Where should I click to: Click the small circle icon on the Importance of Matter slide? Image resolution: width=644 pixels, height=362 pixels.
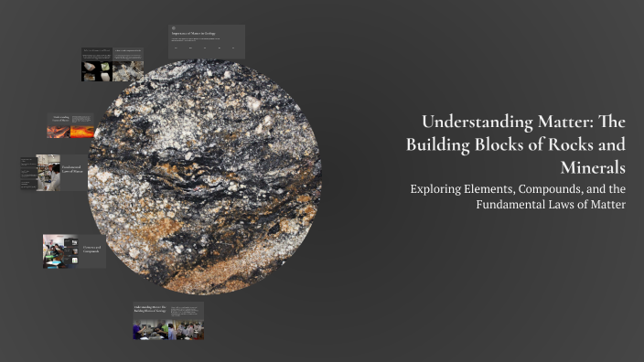[174, 28]
